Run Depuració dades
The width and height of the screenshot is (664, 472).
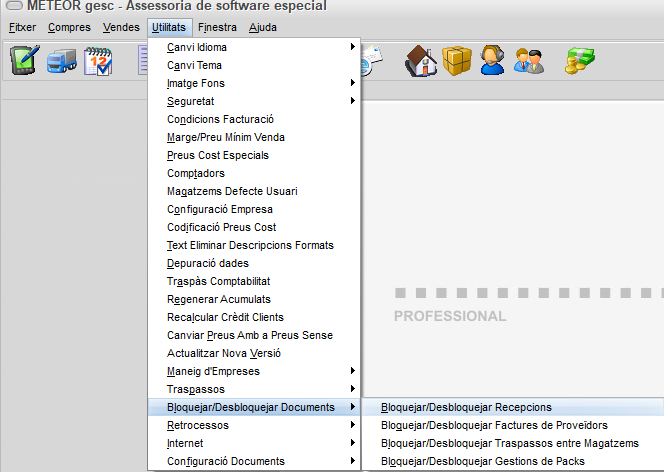pos(254,263)
